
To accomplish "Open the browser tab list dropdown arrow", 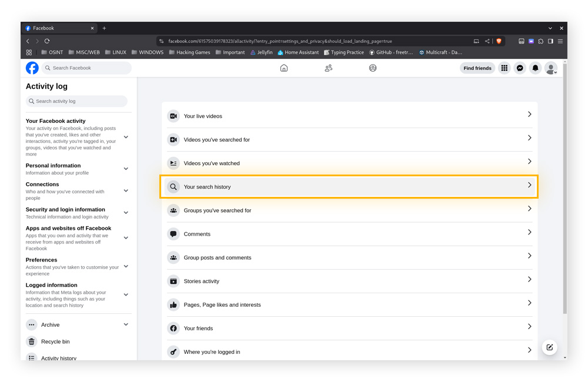I will pyautogui.click(x=550, y=28).
